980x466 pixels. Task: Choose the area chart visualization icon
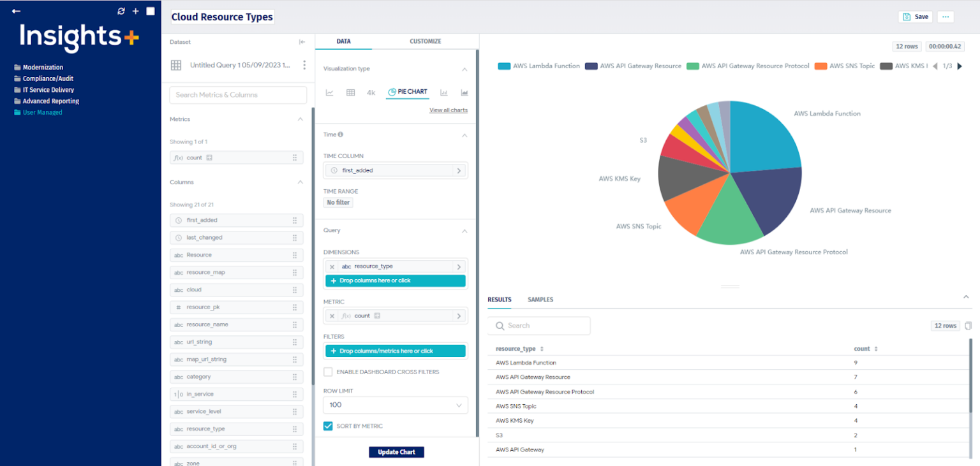tap(464, 92)
